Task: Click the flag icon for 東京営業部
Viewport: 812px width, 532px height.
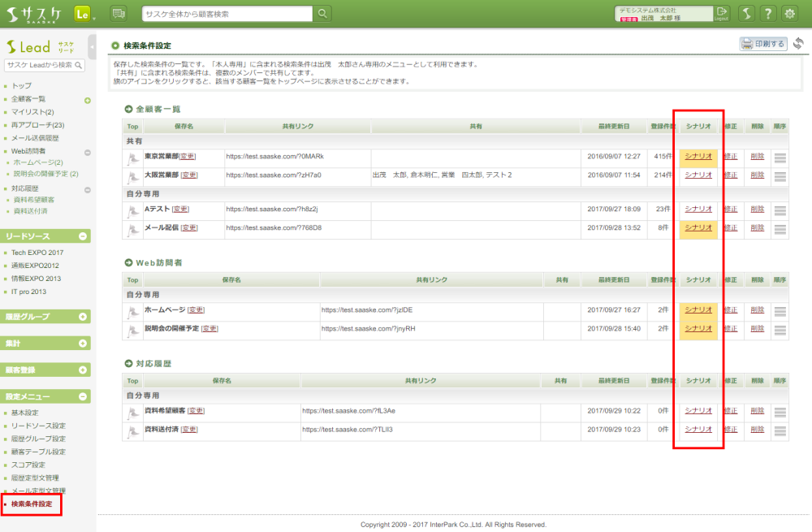Action: pos(132,158)
